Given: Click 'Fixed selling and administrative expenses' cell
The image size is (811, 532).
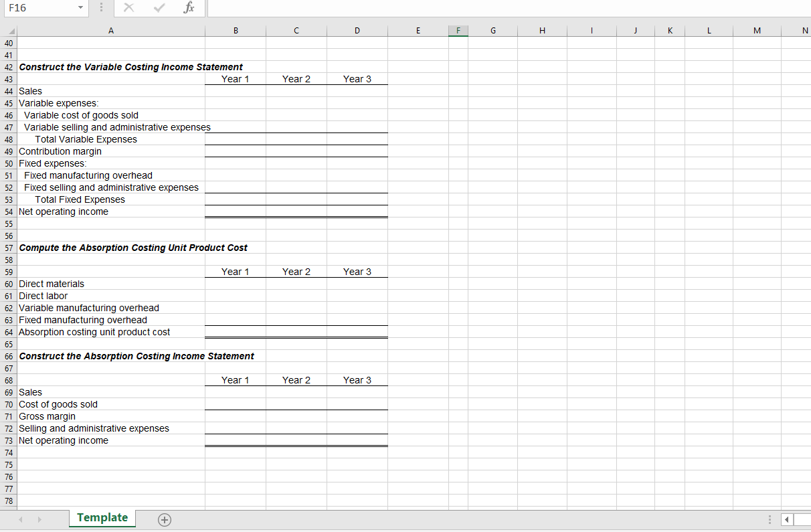Looking at the screenshot, I should click(x=111, y=187).
